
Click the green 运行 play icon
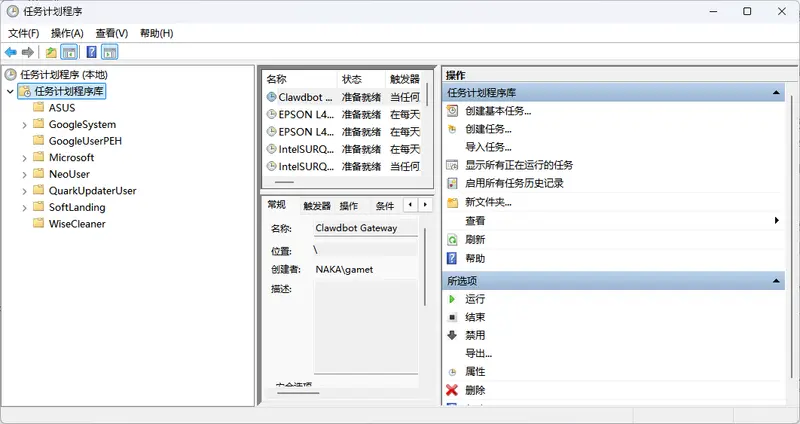click(x=452, y=299)
